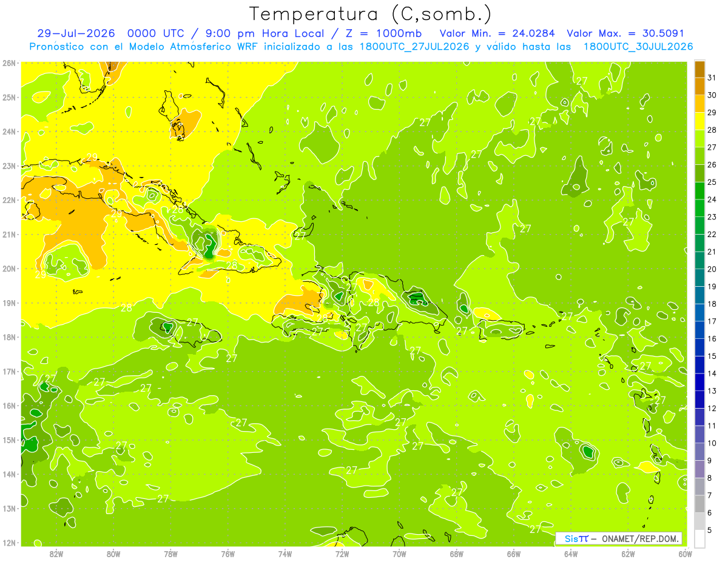Click the "1800UTC_30JUL2026" valid-until time

tap(638, 47)
